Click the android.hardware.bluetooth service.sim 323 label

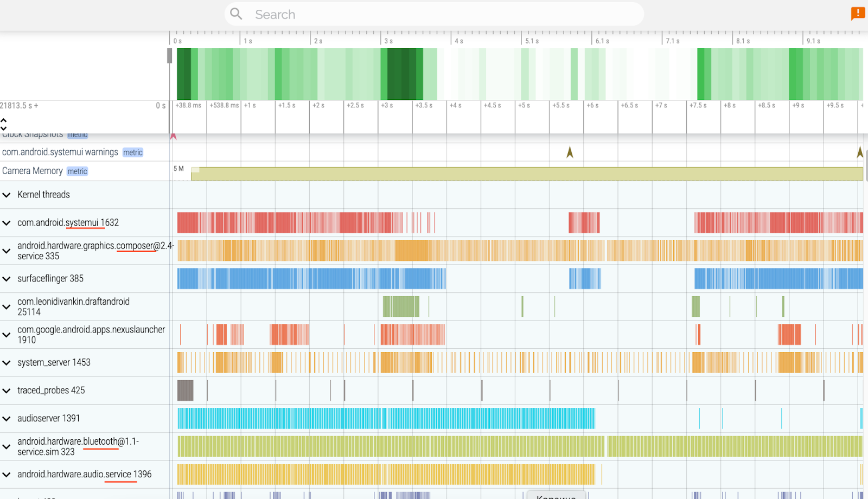tap(78, 446)
